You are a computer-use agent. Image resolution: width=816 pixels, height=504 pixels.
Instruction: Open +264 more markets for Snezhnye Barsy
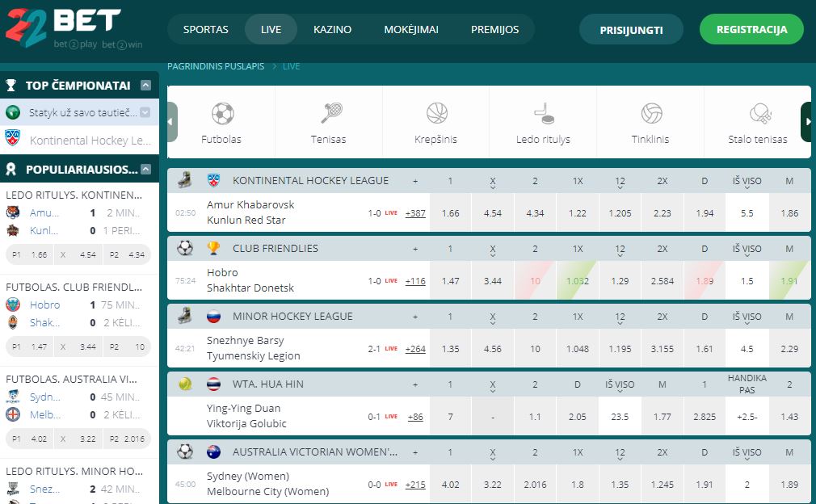click(x=415, y=349)
